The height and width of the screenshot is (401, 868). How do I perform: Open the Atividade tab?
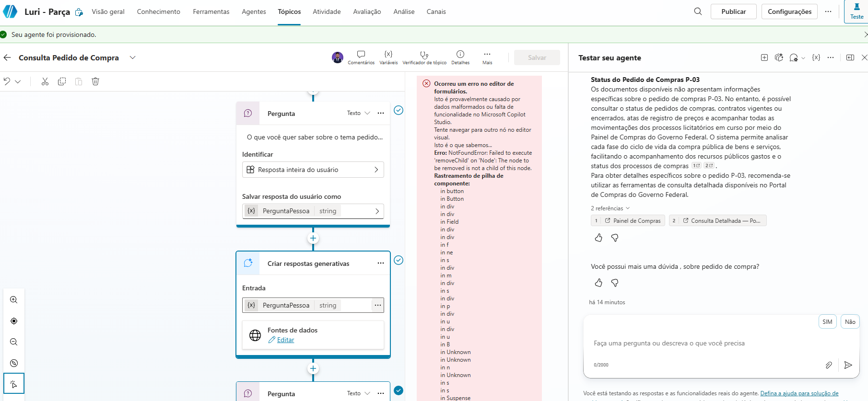coord(327,11)
